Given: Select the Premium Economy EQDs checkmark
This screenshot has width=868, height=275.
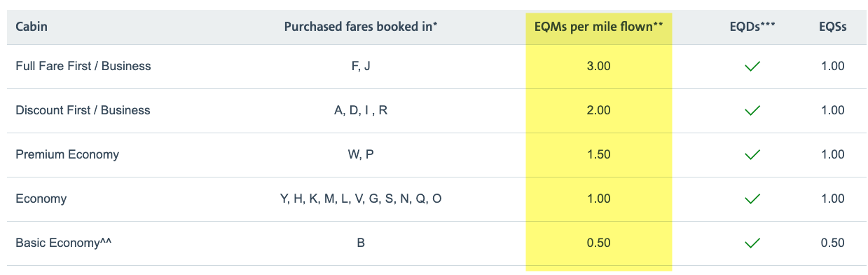Looking at the screenshot, I should coord(752,154).
